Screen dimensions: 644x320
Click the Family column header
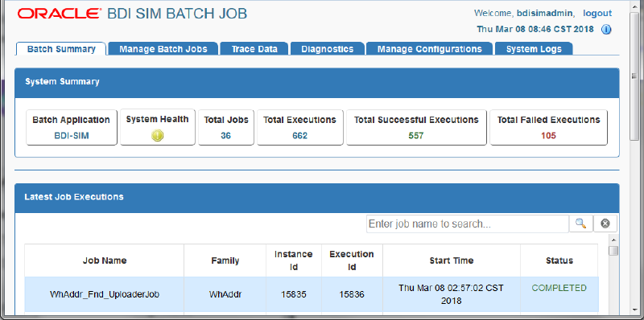(225, 261)
